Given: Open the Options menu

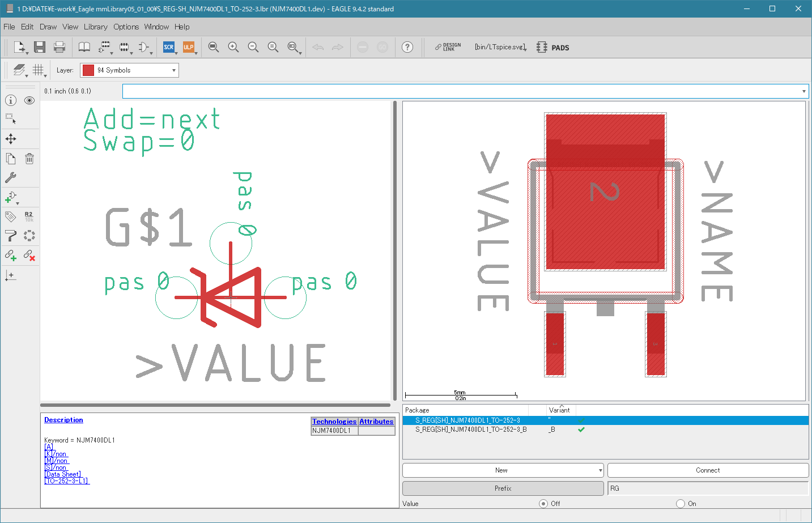Looking at the screenshot, I should pyautogui.click(x=126, y=27).
